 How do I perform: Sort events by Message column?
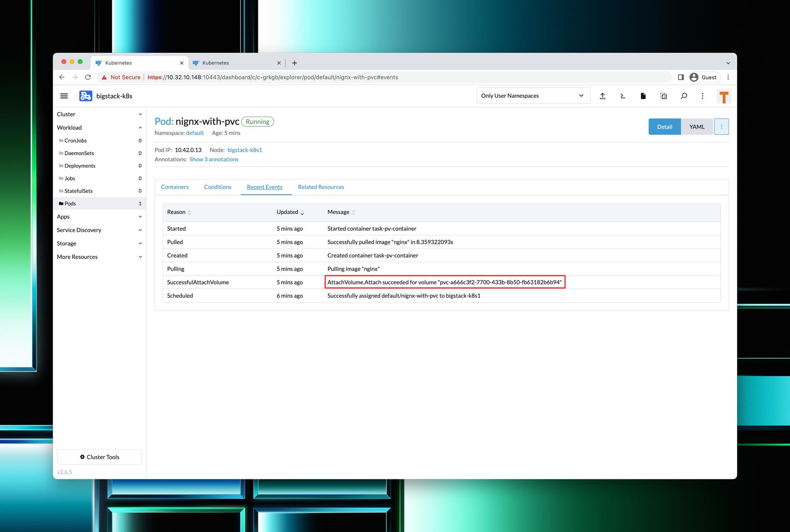pyautogui.click(x=341, y=212)
